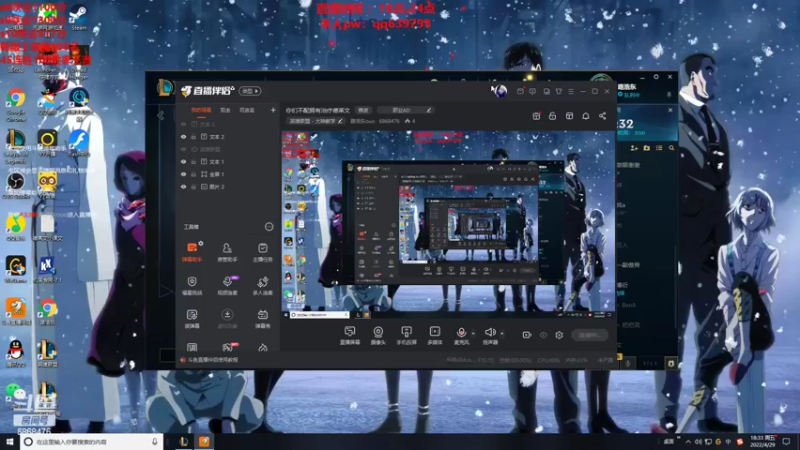Open the settings gear in bottom bar
Viewport: 800px width, 450px height.
(559, 335)
